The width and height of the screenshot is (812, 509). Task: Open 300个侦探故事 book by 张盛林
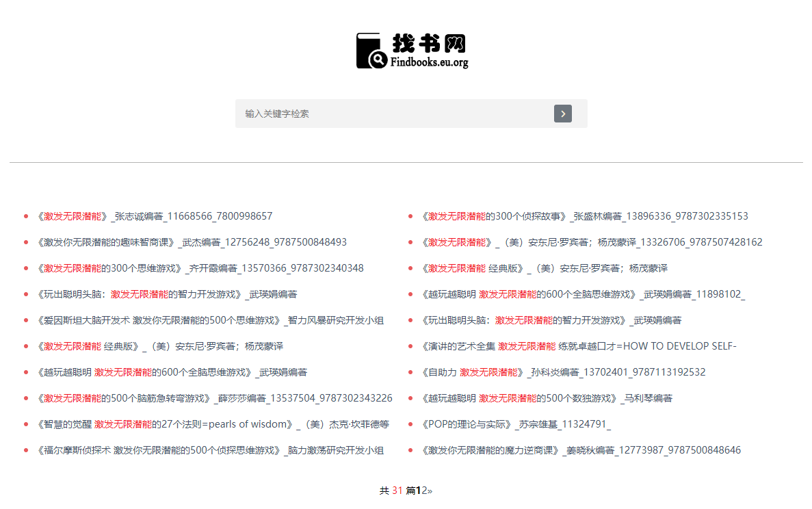point(585,216)
